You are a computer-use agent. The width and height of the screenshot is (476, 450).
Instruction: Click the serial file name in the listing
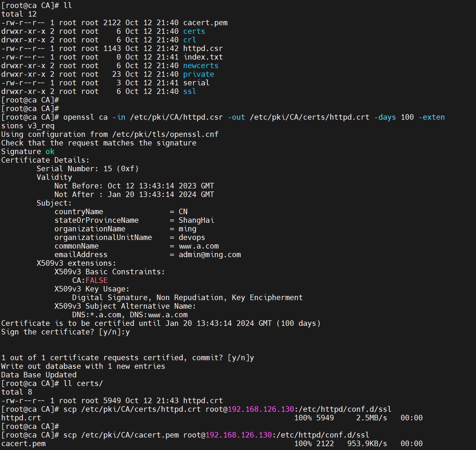coord(196,83)
